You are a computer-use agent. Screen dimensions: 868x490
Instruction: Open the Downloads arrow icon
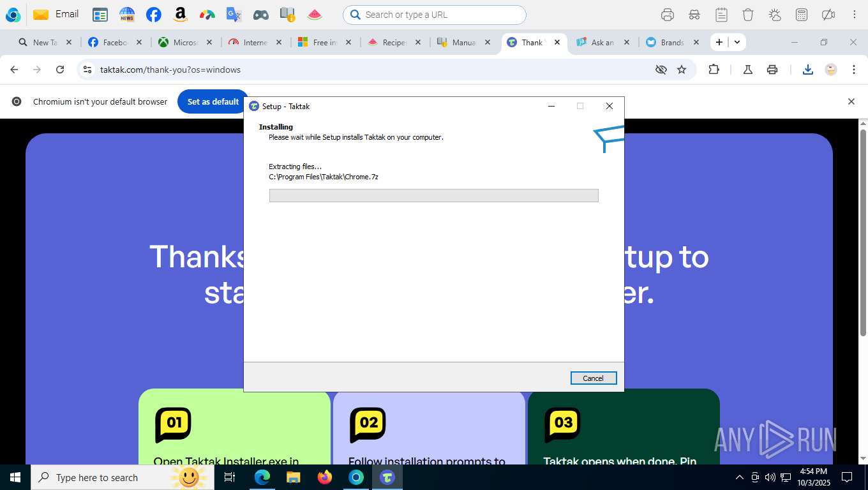[x=807, y=70]
